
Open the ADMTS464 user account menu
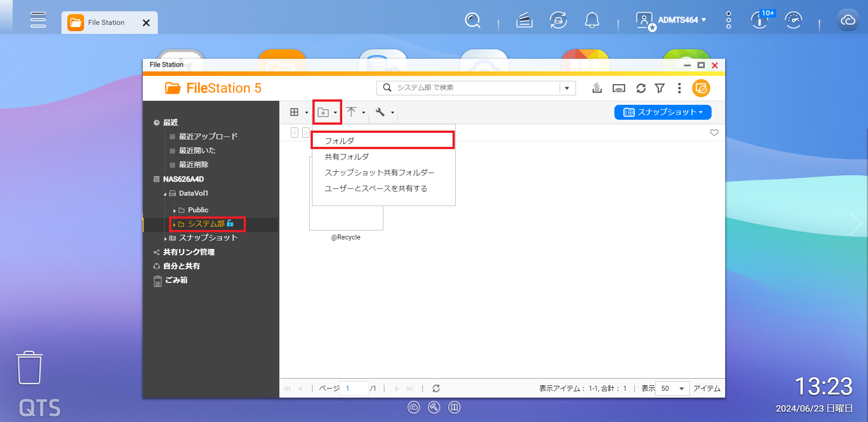pos(671,20)
